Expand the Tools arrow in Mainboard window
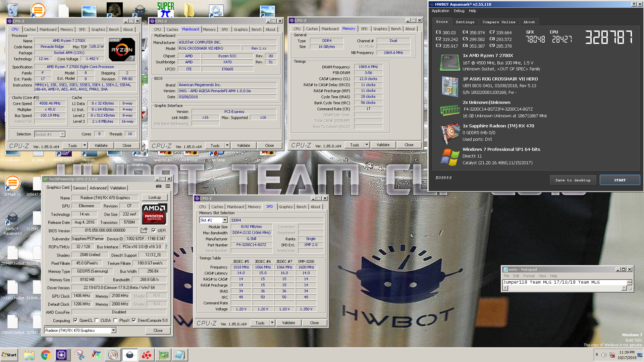Image resolution: width=644 pixels, height=362 pixels. pos(227,145)
